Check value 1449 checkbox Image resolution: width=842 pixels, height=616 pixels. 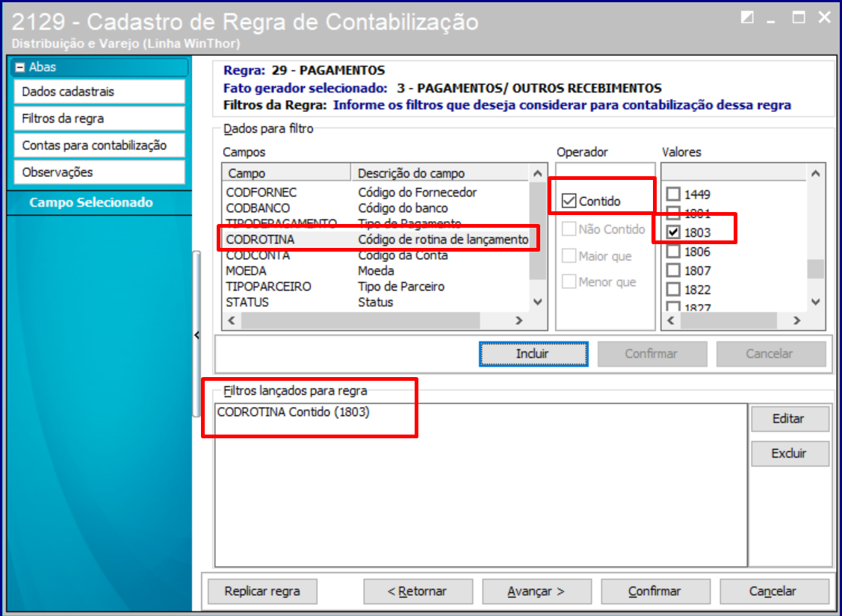coord(673,193)
